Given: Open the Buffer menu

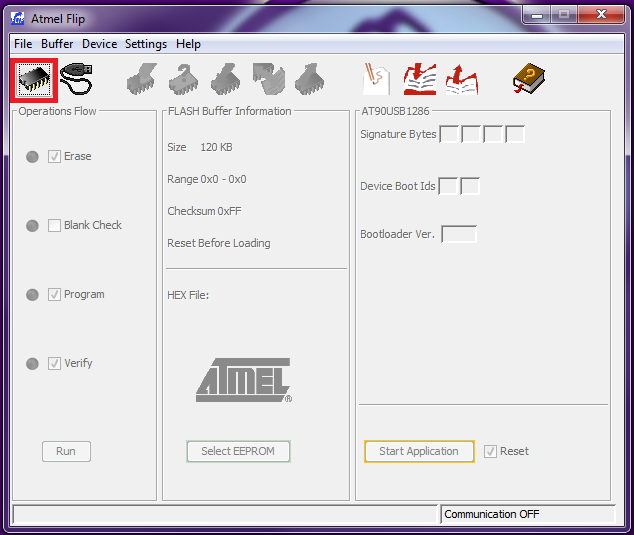Looking at the screenshot, I should click(57, 44).
